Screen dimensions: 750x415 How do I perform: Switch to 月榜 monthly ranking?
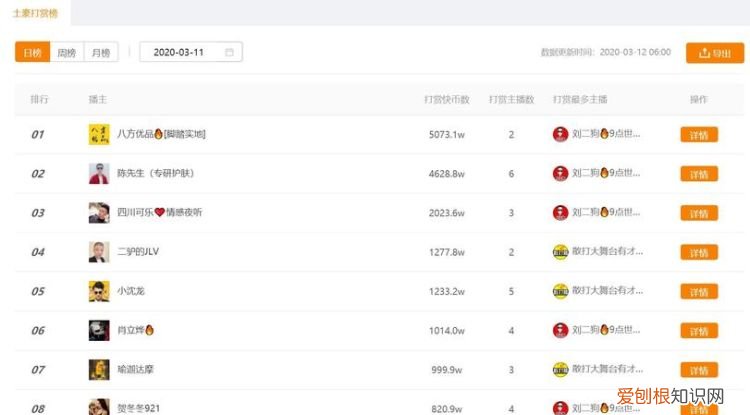100,52
